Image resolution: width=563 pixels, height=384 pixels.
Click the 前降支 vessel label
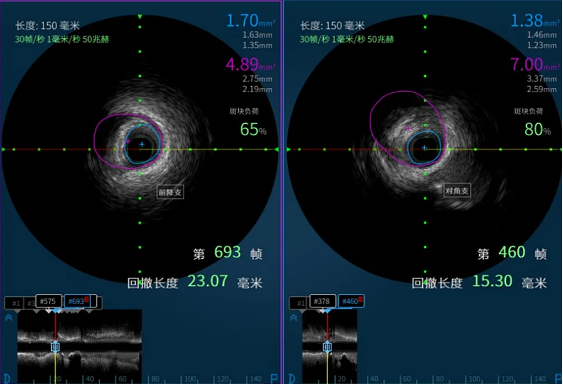(171, 192)
